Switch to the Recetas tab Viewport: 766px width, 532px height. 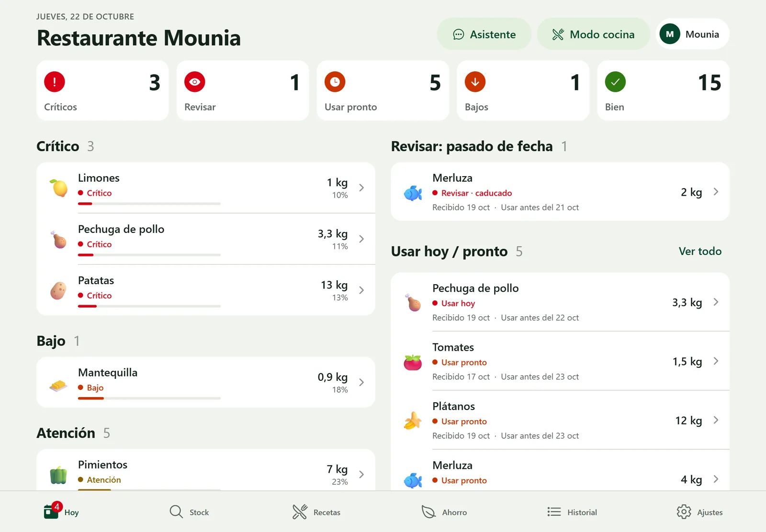(316, 512)
